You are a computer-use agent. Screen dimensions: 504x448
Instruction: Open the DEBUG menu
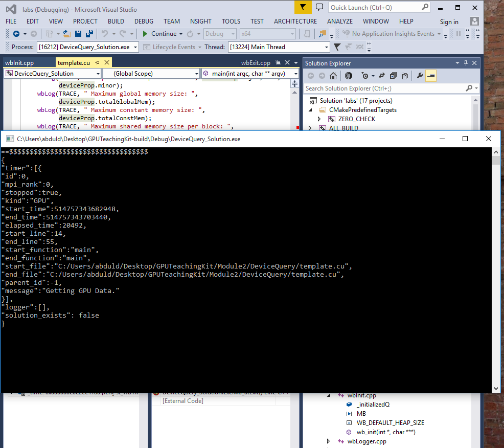144,21
